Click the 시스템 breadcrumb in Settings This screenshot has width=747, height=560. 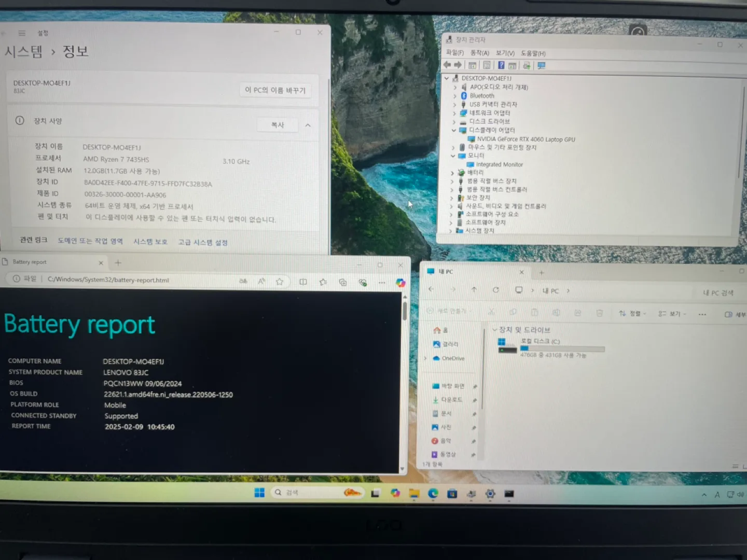pos(24,51)
